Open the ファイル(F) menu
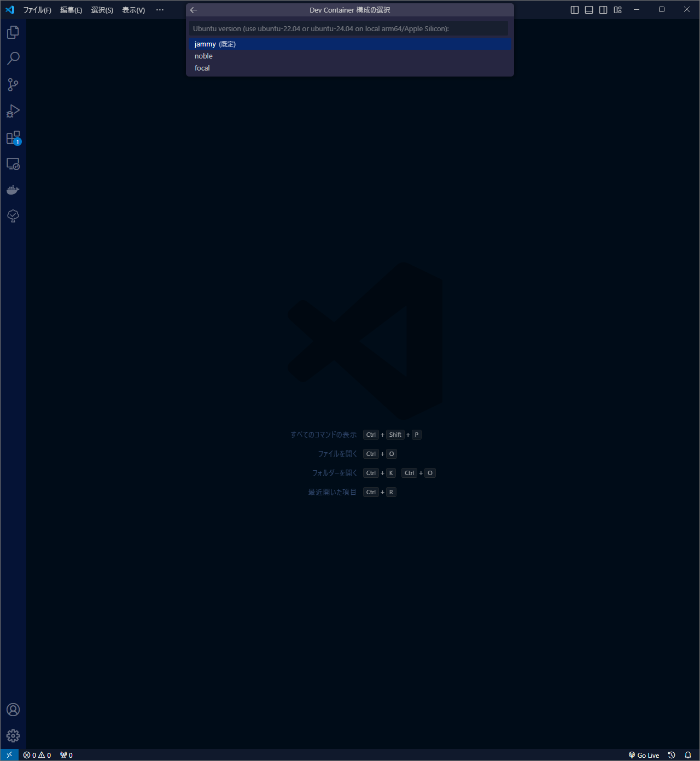This screenshot has width=700, height=761. pyautogui.click(x=37, y=10)
